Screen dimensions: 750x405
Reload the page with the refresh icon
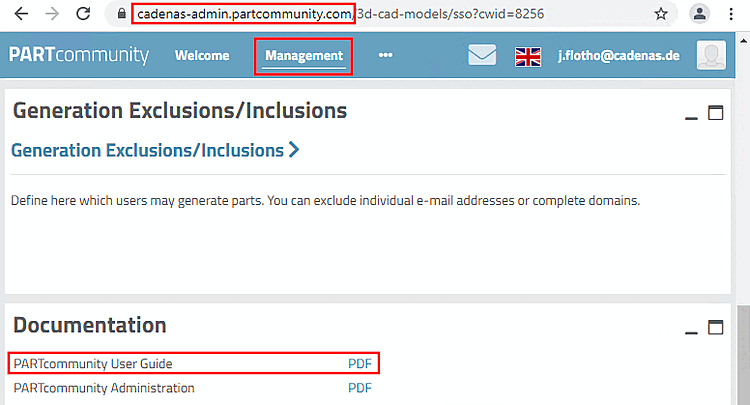[84, 15]
